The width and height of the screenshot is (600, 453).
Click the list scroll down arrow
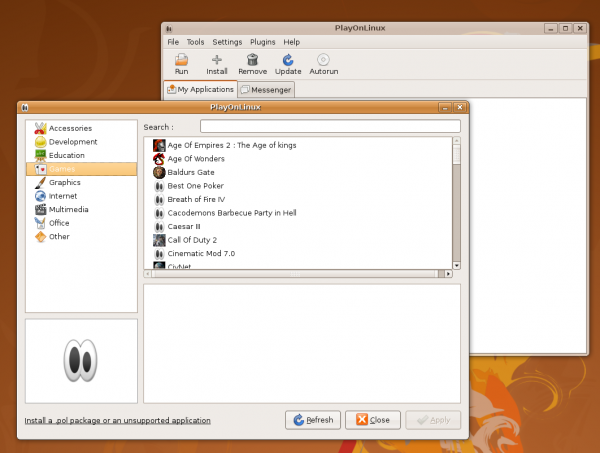457,266
